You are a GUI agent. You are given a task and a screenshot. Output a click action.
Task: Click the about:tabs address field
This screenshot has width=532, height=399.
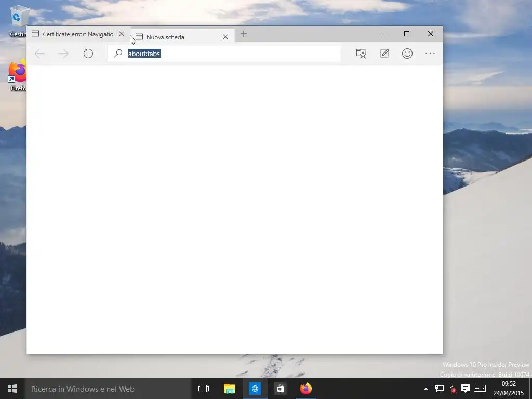(224, 54)
